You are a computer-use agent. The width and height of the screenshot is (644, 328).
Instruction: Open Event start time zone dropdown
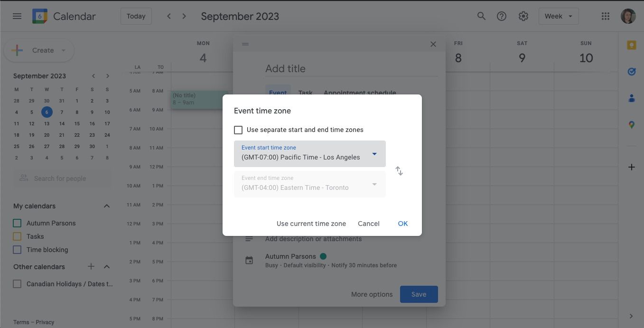pyautogui.click(x=310, y=153)
